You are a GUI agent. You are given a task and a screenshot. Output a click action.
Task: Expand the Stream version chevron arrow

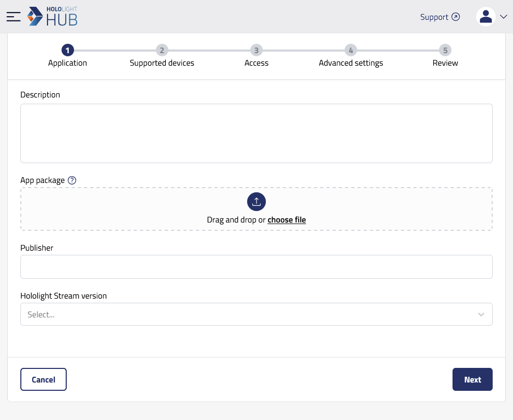481,315
